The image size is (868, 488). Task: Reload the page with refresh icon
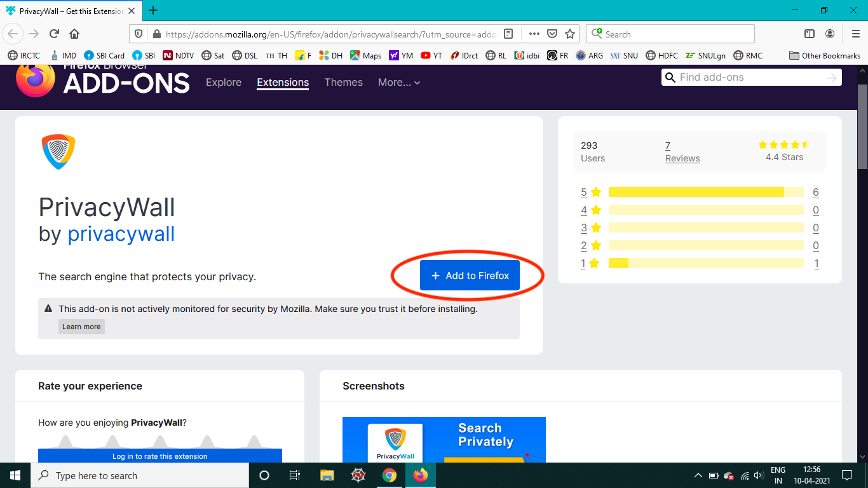[55, 34]
